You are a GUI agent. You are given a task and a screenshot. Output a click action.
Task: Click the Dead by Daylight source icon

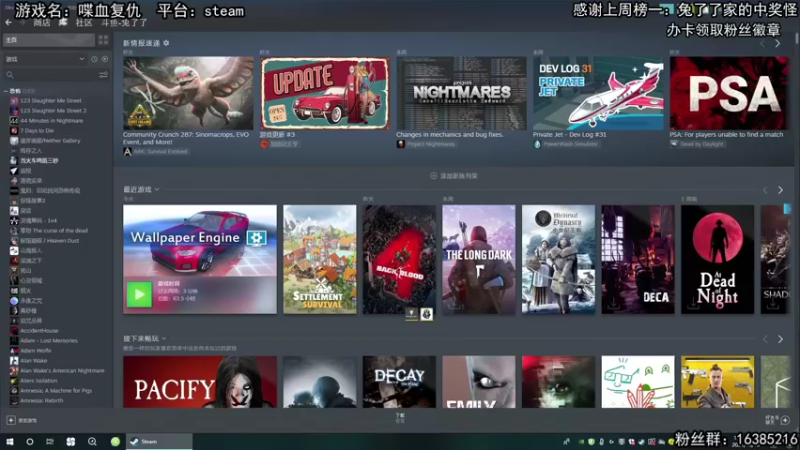[674, 144]
